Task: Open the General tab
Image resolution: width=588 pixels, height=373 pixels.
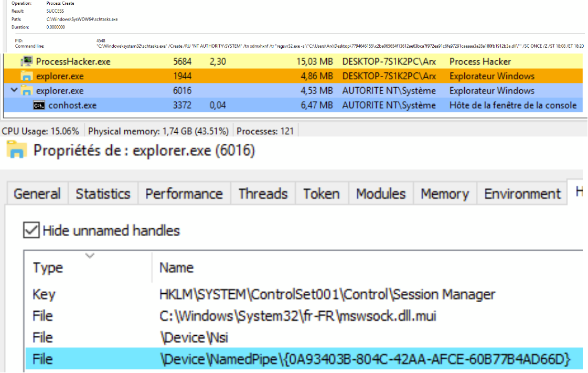Action: pyautogui.click(x=37, y=194)
